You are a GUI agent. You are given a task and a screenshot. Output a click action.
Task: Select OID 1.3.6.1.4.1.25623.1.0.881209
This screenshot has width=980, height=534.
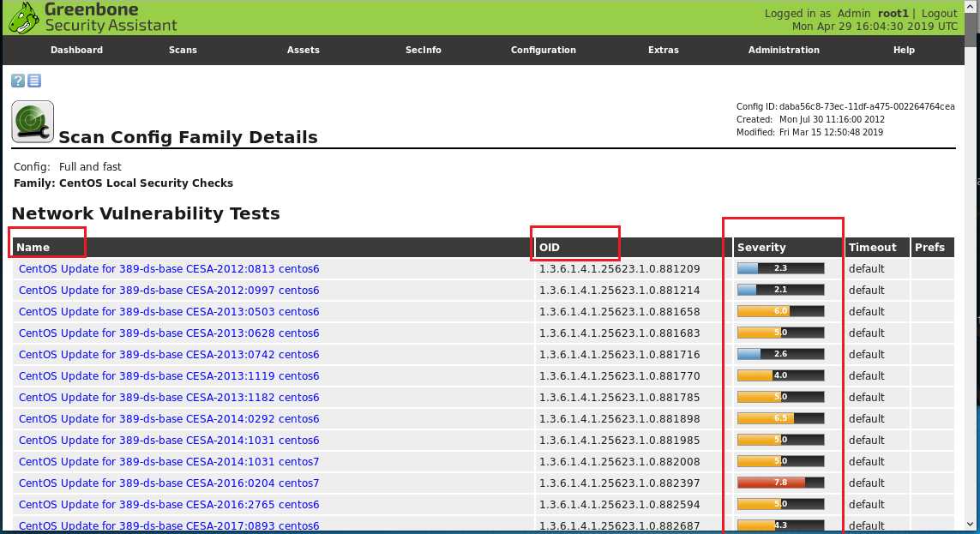click(619, 268)
